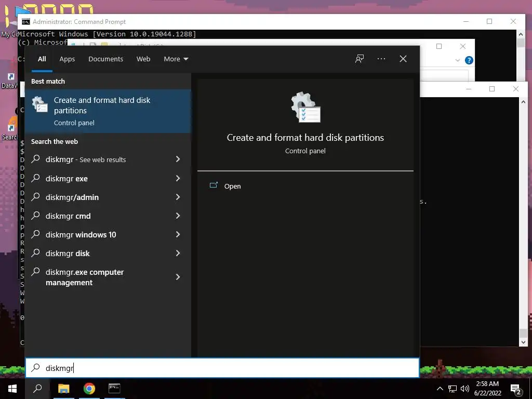Expand arrow next to 'diskmgr exe'
Screen dimensions: 532x399
[178, 178]
